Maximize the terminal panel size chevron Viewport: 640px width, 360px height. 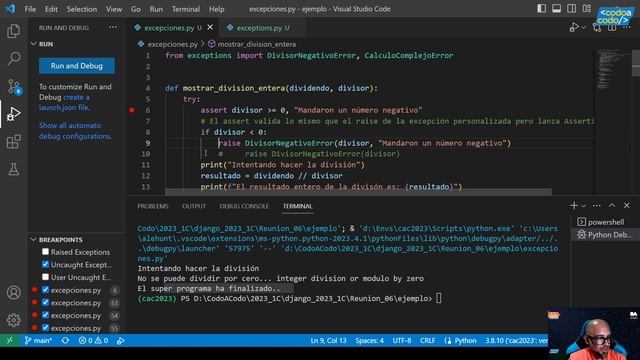[612, 206]
